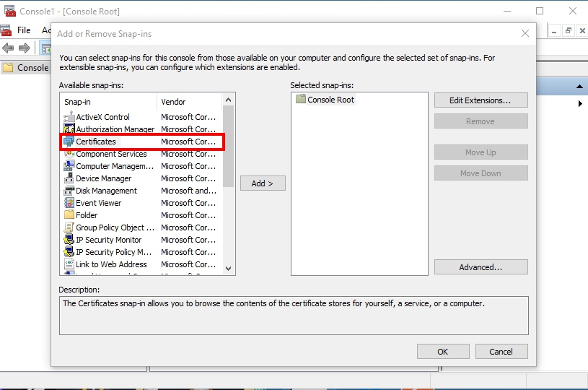Click the inner MDI minimize button of main window
Screen dimensions: 588x390
point(554,31)
